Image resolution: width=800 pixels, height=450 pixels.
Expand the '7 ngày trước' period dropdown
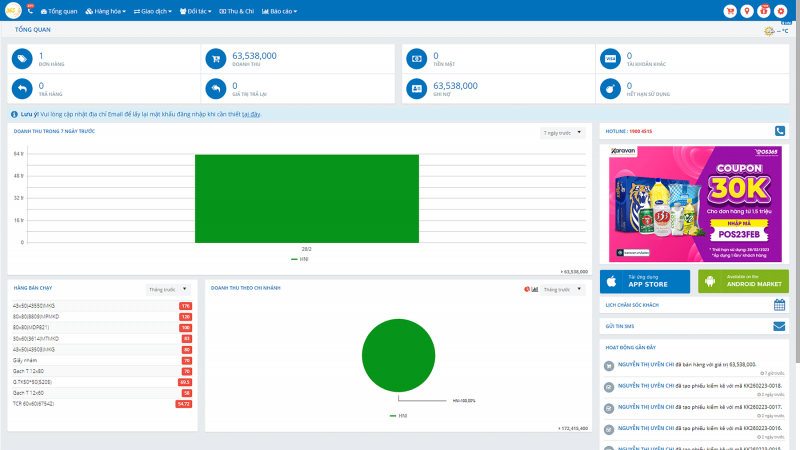tap(562, 133)
